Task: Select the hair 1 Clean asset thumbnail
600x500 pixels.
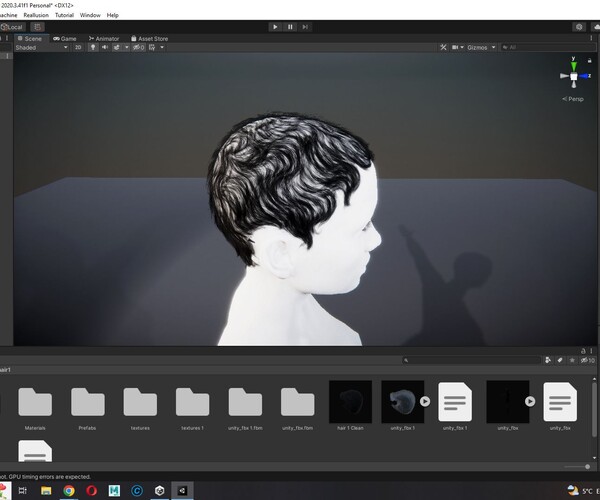Action: coord(351,402)
